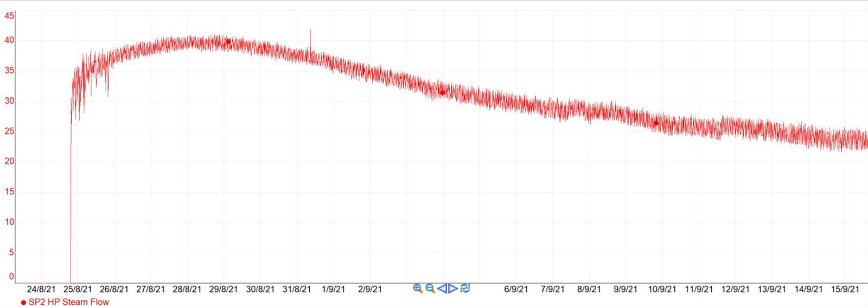Click the 28/8/21 date label on x-axis
This screenshot has width=868, height=307.
tap(187, 290)
